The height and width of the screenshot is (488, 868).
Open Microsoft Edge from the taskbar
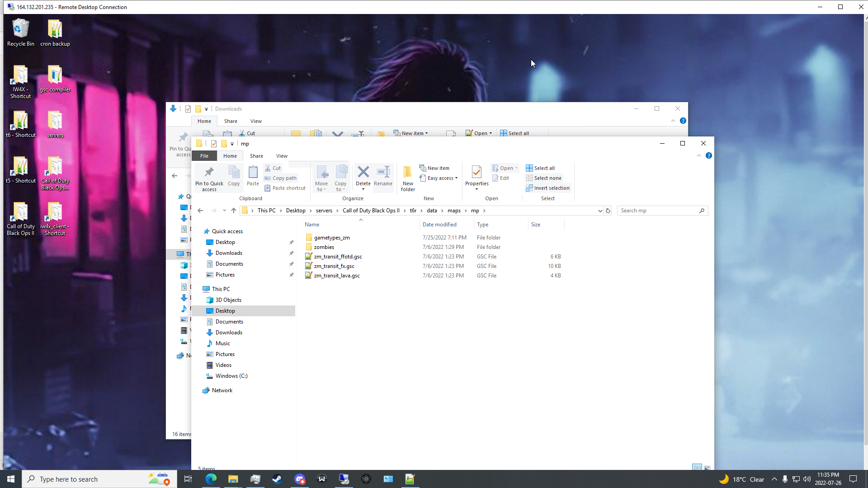pos(211,479)
